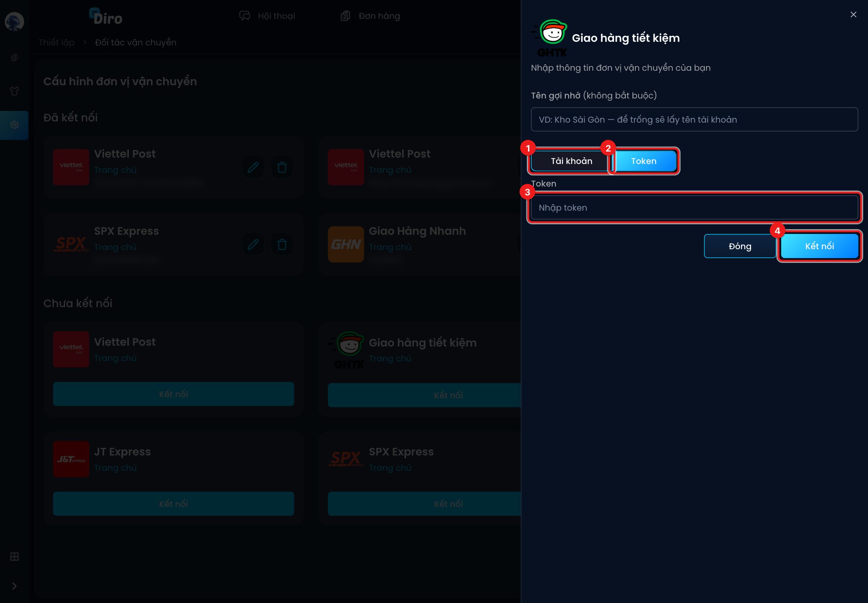Click Thiết lập breadcrumb link
Viewport: 868px width, 603px height.
(57, 42)
